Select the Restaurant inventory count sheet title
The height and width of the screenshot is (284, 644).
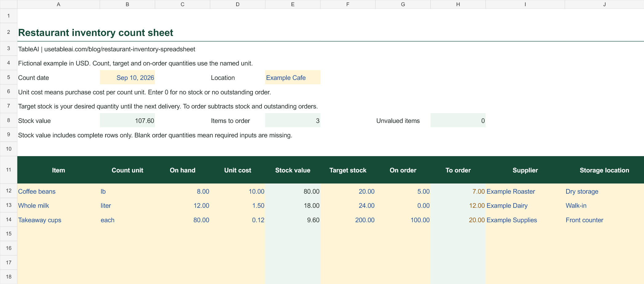96,33
